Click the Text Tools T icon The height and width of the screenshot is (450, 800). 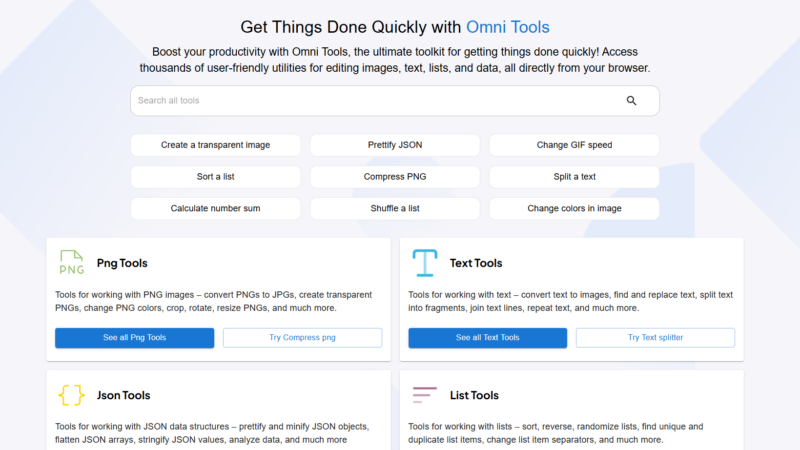(424, 263)
